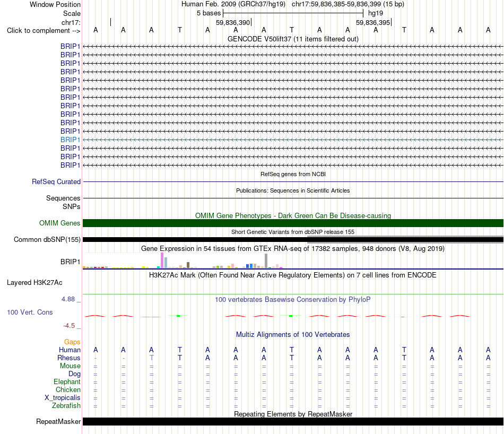Select the Rhesus species row label
504x434 pixels.
tap(69, 358)
